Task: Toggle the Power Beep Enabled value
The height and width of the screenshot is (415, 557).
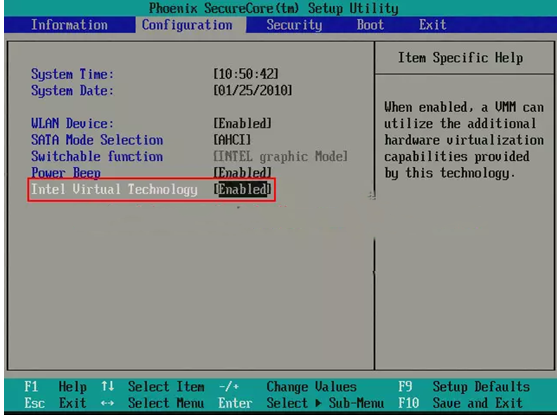Action: (243, 173)
